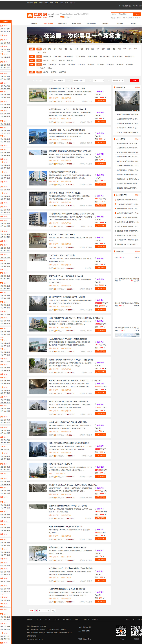142x644 pixels.
Task: Open 杭州厂房出租 navigation tab
Action: click(48, 23)
